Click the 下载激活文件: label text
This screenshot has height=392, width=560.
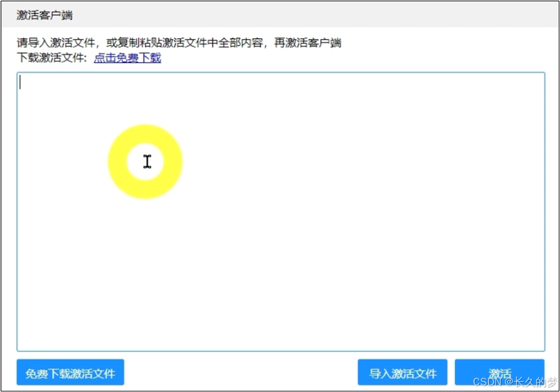tap(52, 58)
